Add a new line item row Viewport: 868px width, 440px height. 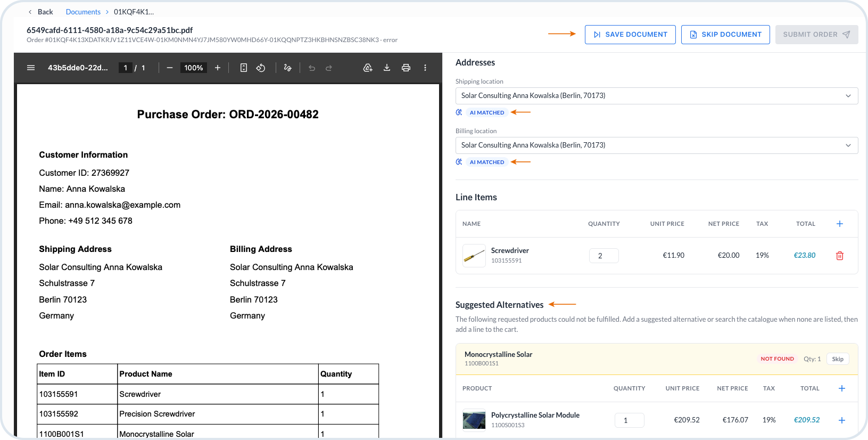coord(840,224)
